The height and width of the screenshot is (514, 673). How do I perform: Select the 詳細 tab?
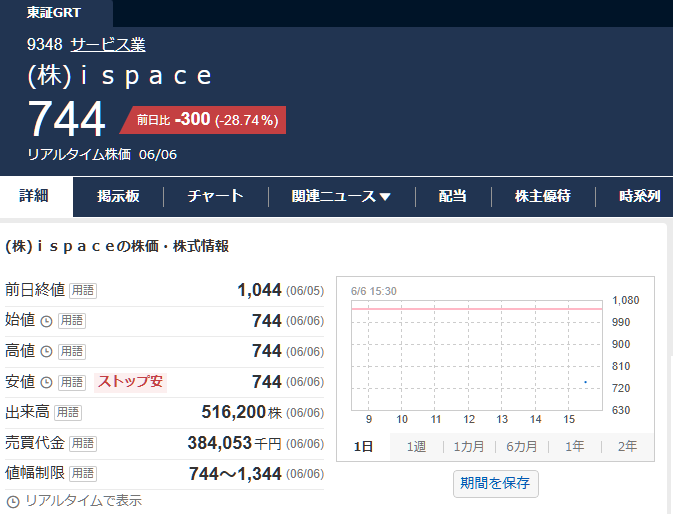click(36, 197)
